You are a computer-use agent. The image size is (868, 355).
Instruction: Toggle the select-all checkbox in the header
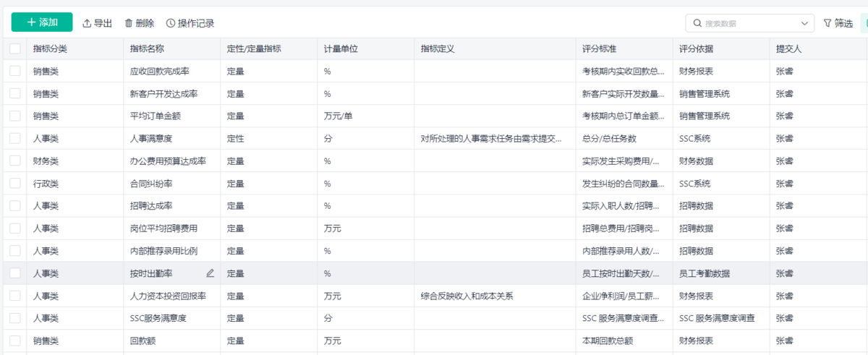pos(15,48)
